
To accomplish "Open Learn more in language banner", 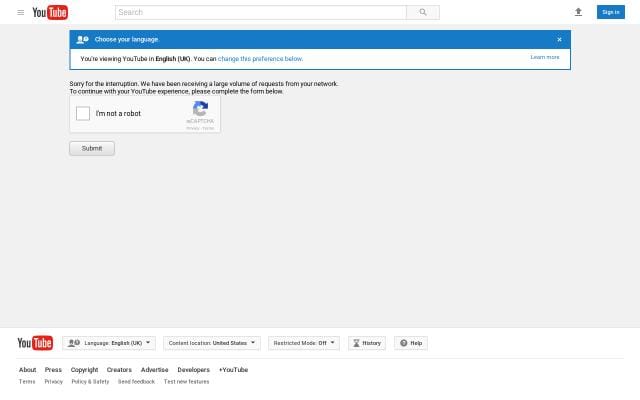I will pyautogui.click(x=545, y=58).
